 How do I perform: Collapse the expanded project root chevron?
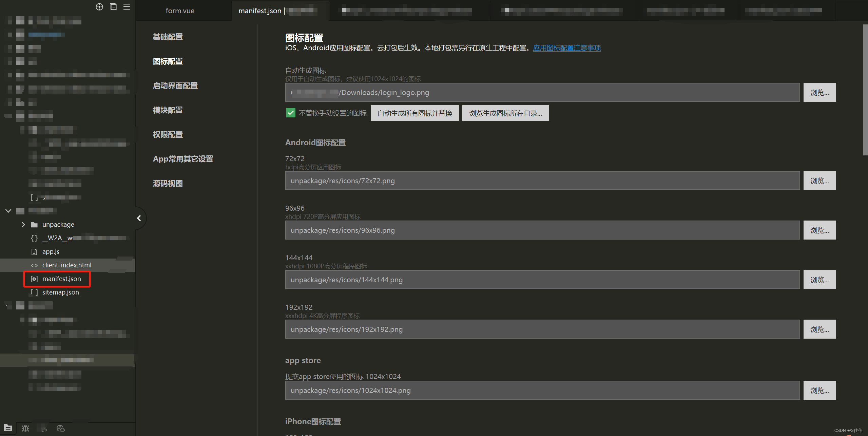tap(8, 211)
